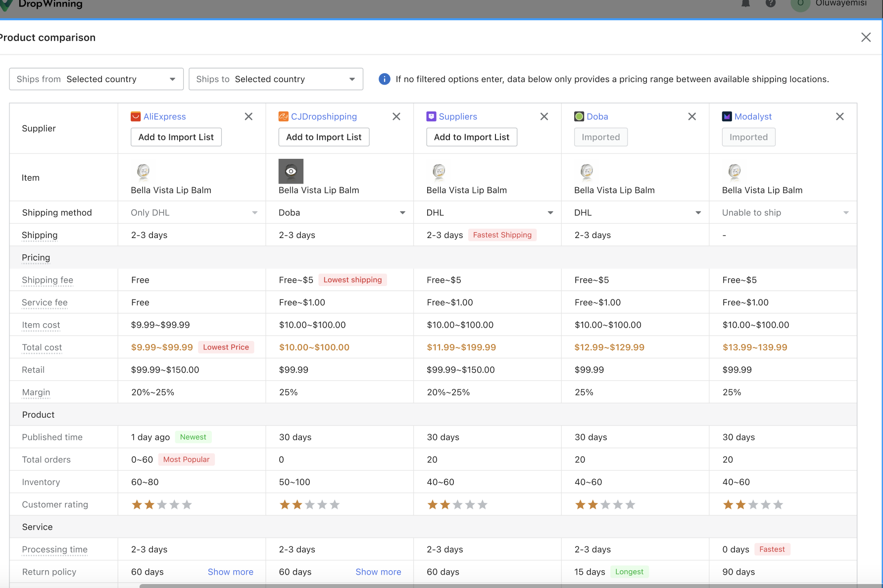
Task: Expand Doba column DHL shipping dropdown
Action: pyautogui.click(x=638, y=212)
